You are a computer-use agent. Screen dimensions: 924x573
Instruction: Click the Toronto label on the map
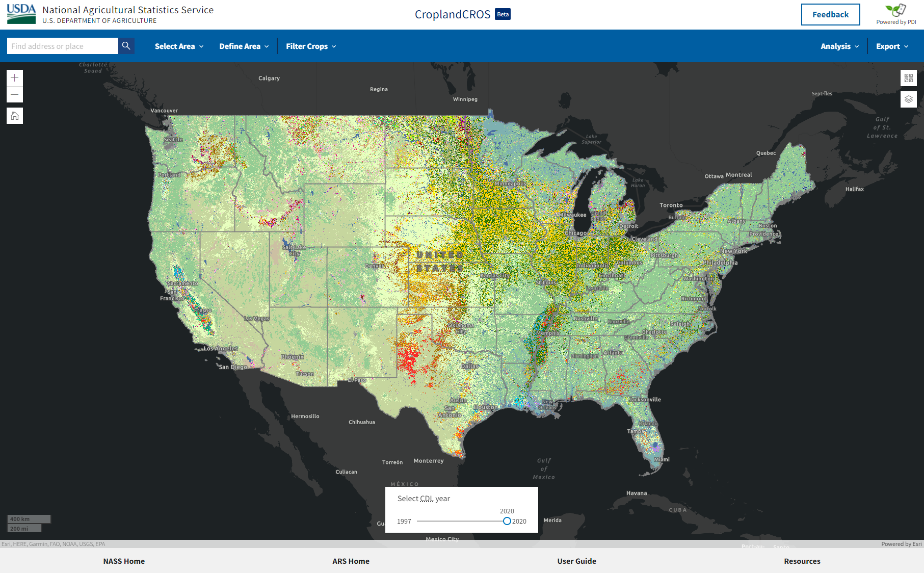pos(671,205)
